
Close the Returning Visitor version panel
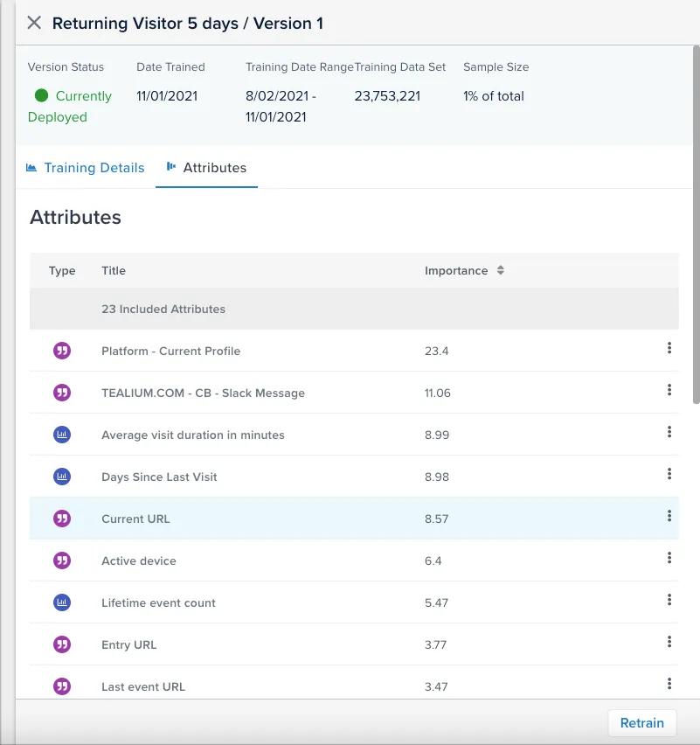tap(34, 23)
